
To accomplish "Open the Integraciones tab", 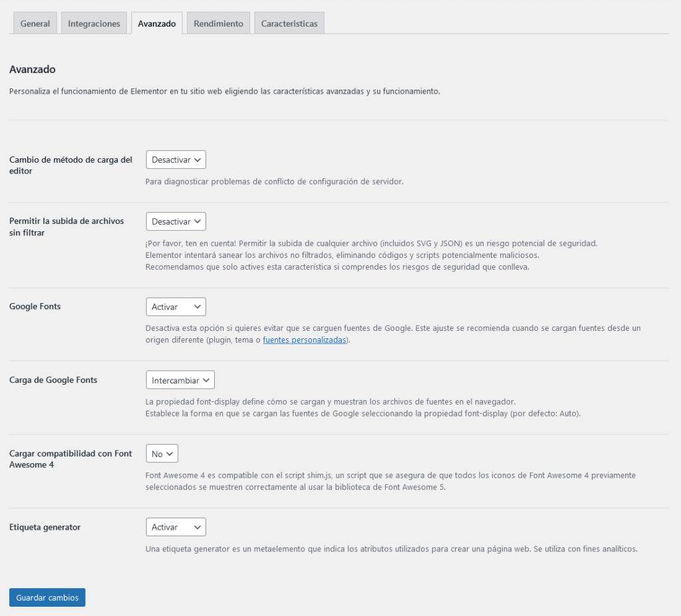I will point(93,23).
